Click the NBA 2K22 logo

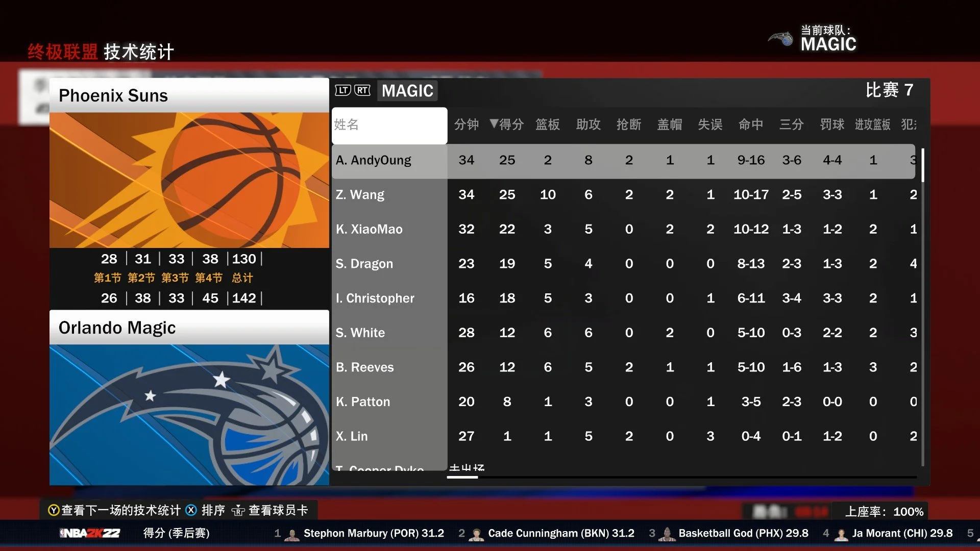click(90, 534)
